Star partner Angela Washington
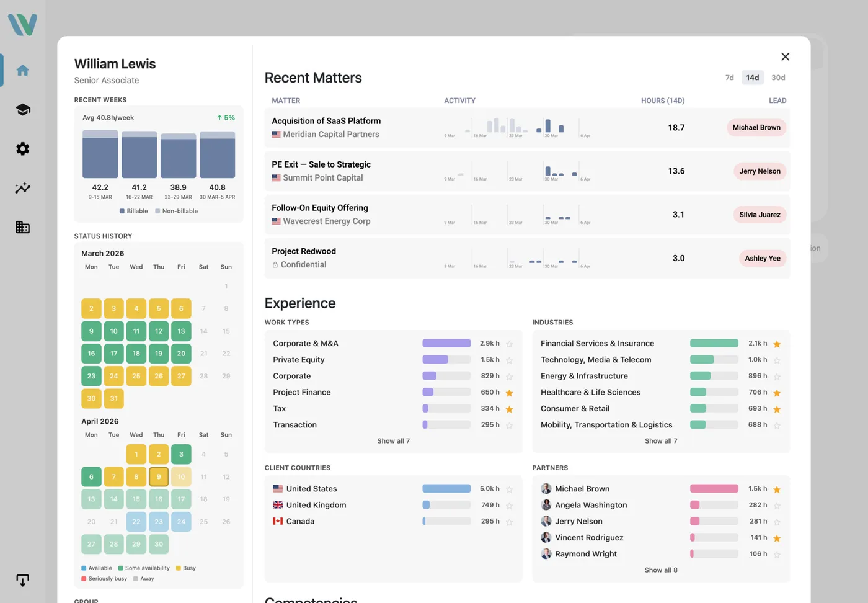 tap(777, 506)
